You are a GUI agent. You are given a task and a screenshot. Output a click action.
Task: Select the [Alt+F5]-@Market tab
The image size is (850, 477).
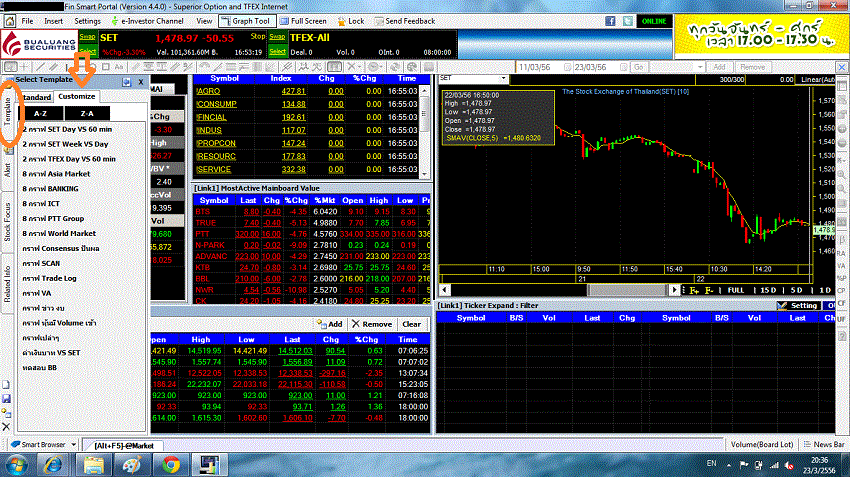[124, 446]
